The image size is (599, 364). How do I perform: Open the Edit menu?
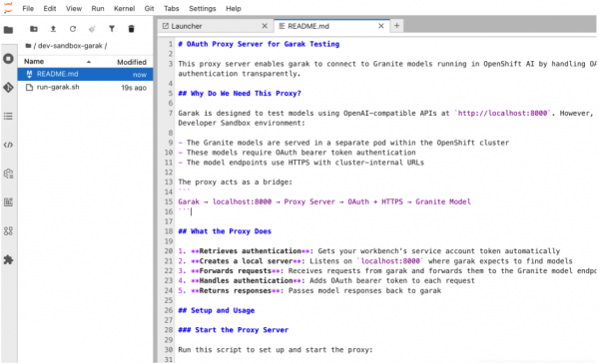(50, 8)
